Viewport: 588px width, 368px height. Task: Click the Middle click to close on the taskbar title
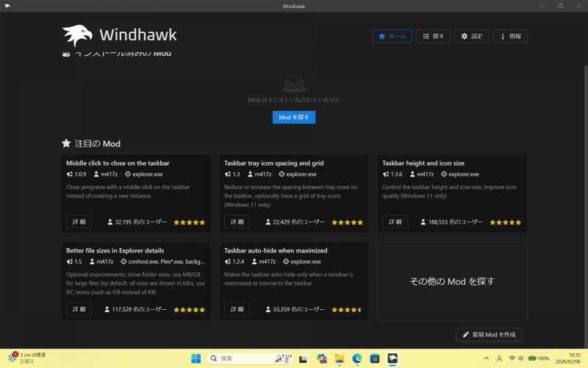coord(118,163)
